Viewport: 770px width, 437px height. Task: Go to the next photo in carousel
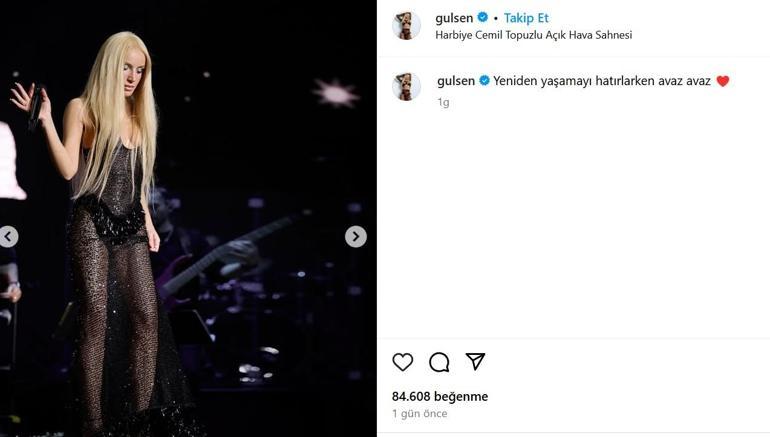pyautogui.click(x=356, y=237)
